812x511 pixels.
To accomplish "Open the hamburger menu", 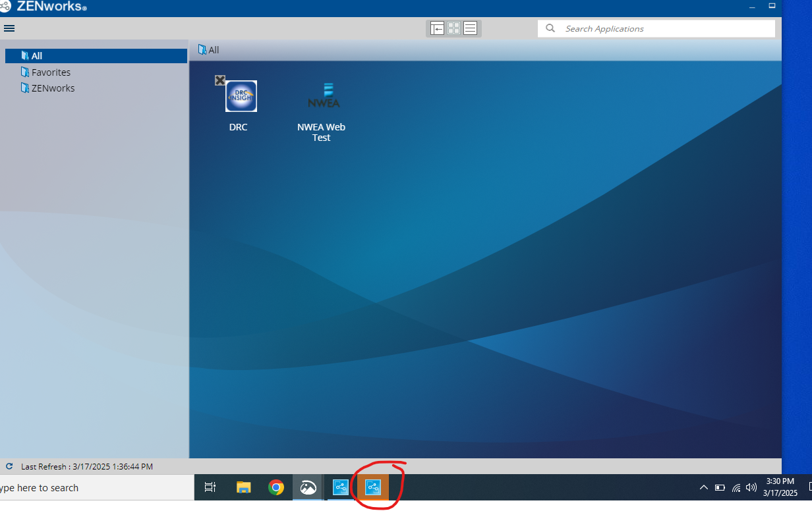I will (x=9, y=28).
